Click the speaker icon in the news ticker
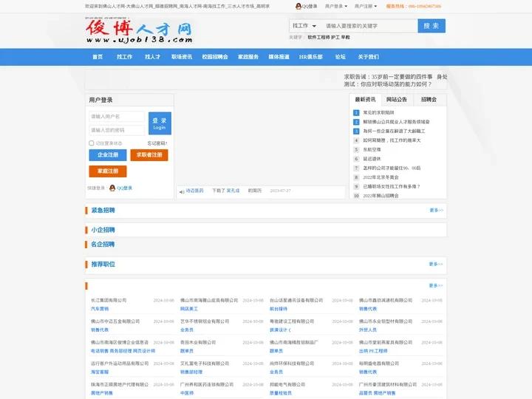This screenshot has width=532, height=399. click(x=182, y=191)
